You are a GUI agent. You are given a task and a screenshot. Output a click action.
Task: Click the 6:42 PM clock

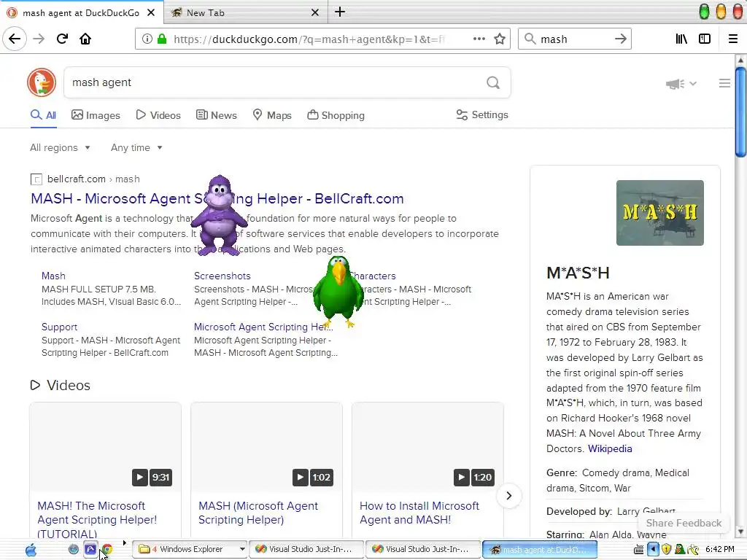click(719, 550)
